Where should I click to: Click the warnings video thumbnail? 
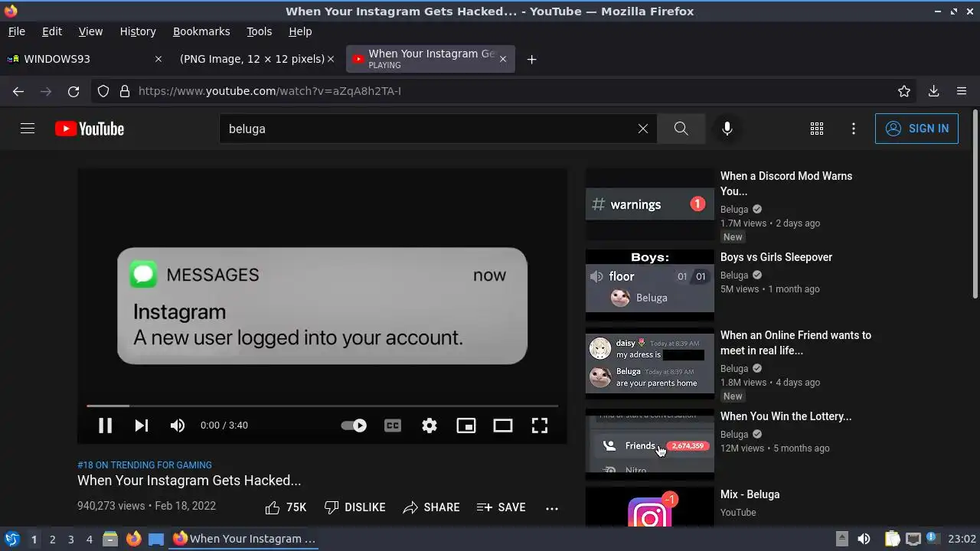click(x=650, y=204)
